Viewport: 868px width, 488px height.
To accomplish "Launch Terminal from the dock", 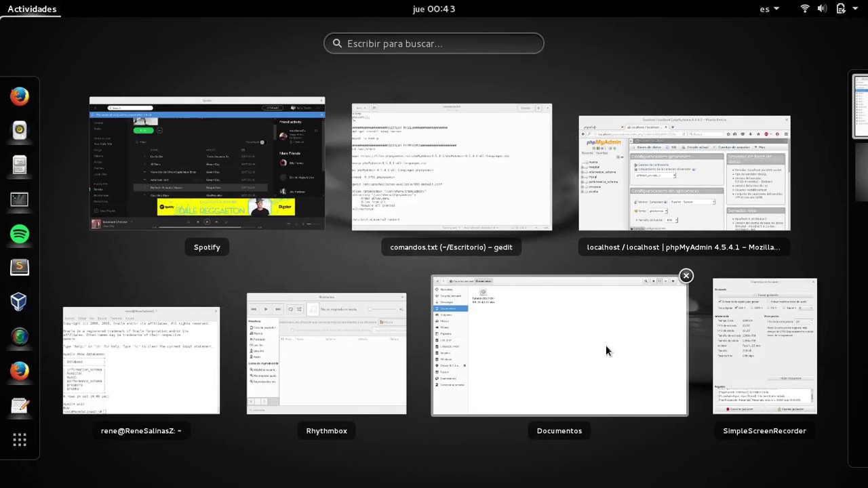I will tap(20, 199).
